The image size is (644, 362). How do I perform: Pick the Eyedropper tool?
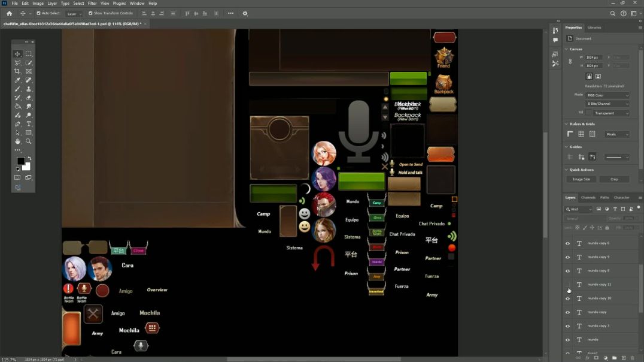click(x=17, y=80)
